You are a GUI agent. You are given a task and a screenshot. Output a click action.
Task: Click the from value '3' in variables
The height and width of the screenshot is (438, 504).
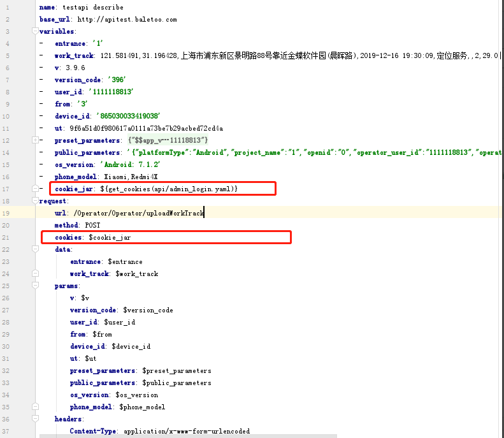point(82,104)
